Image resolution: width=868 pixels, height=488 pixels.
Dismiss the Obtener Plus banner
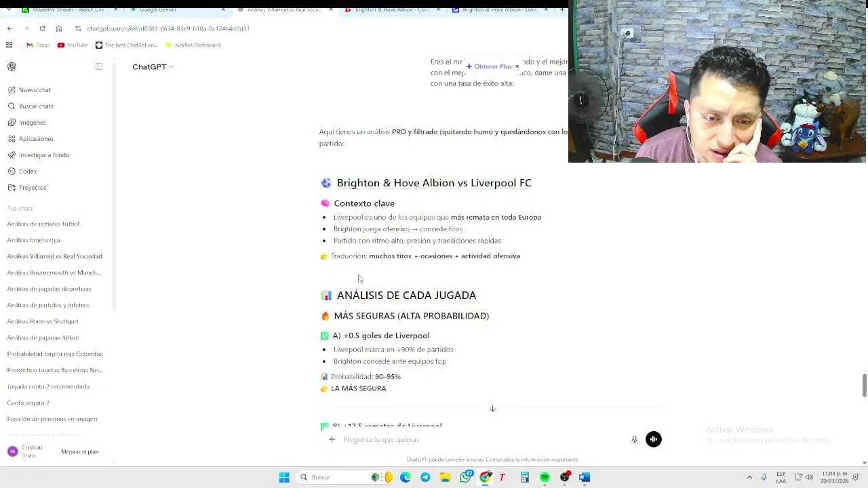coord(517,66)
